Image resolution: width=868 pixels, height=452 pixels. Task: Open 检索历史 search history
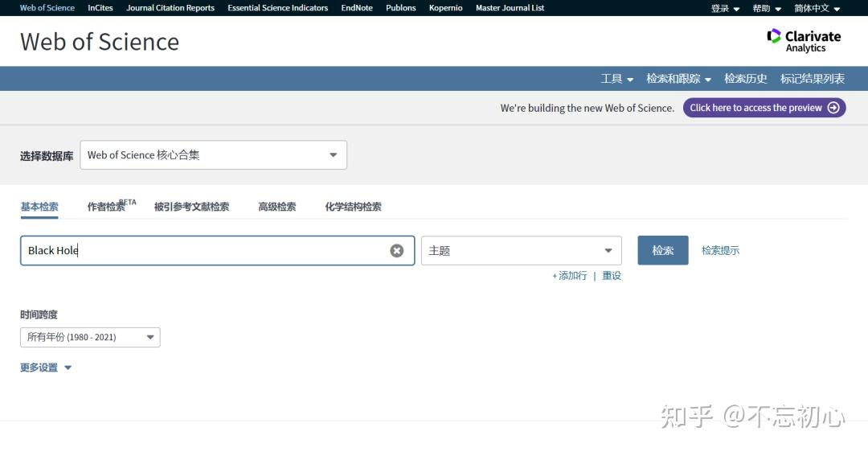[746, 79]
